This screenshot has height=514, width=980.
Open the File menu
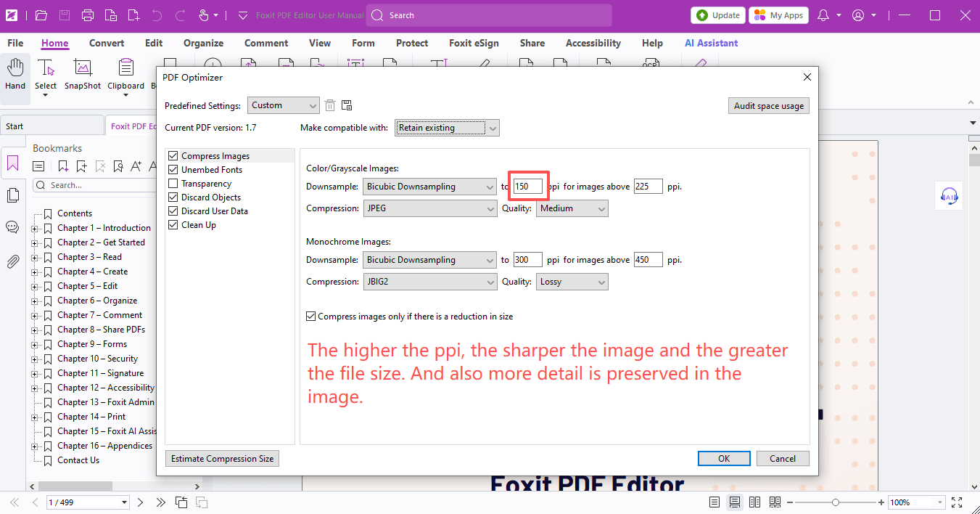[15, 43]
